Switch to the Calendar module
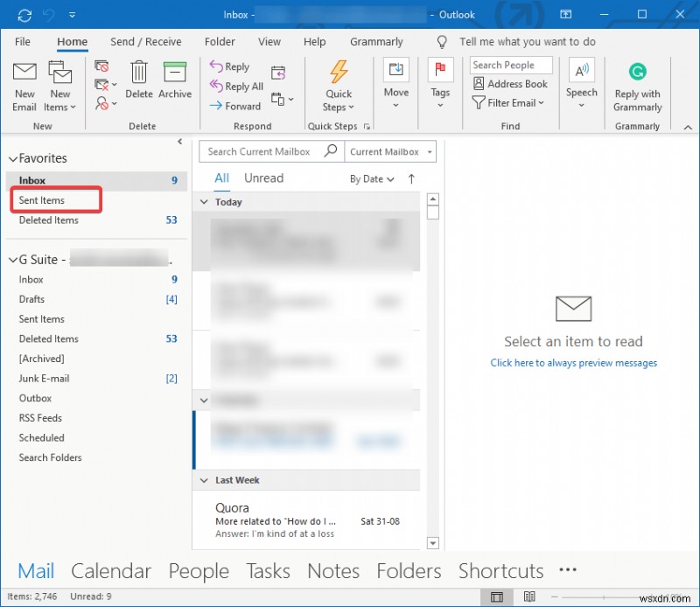The height and width of the screenshot is (607, 700). click(x=111, y=570)
